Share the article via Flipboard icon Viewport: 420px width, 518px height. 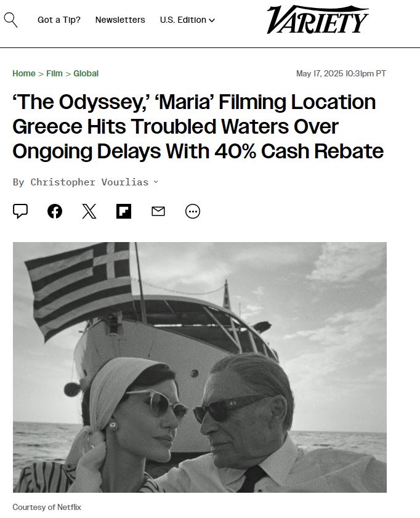124,211
